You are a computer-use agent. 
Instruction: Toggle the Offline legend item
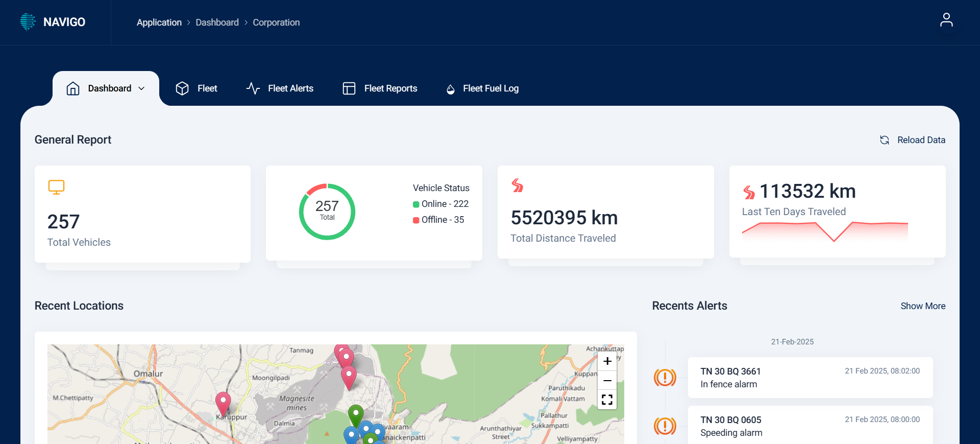coord(438,220)
